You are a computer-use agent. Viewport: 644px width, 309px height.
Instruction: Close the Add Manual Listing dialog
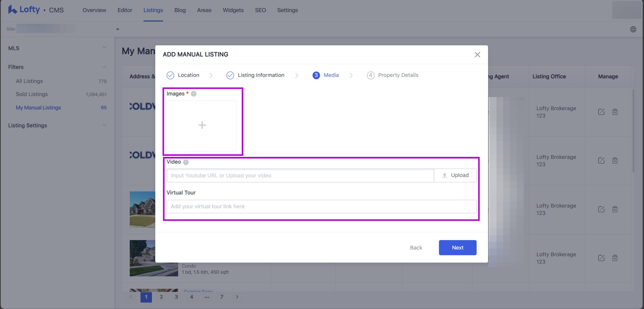click(x=477, y=55)
